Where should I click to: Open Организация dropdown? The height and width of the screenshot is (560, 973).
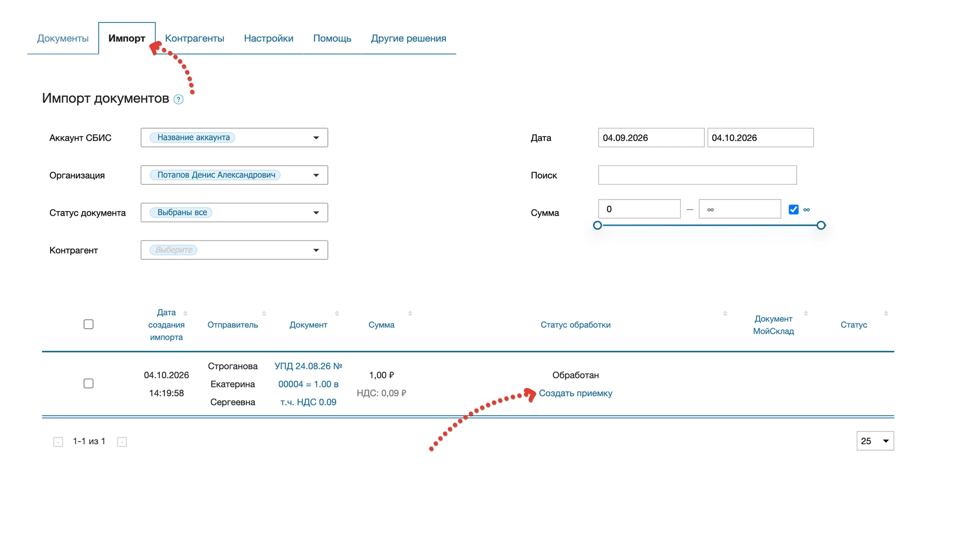click(234, 175)
